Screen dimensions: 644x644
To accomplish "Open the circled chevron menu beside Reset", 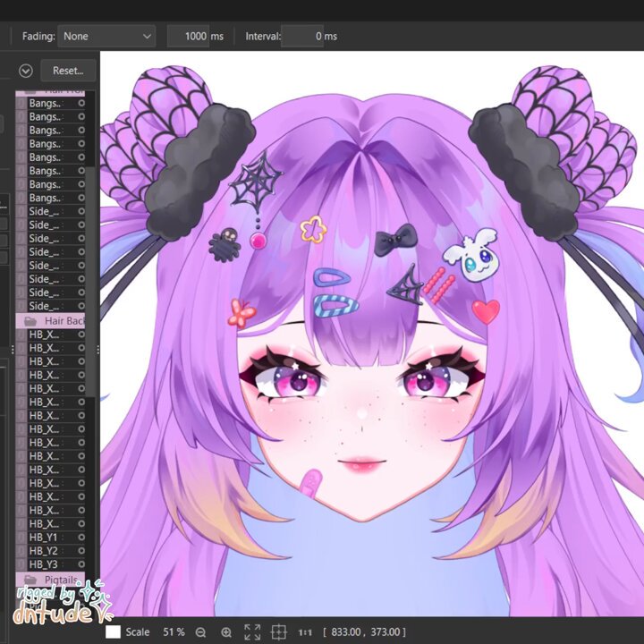I will click(26, 71).
